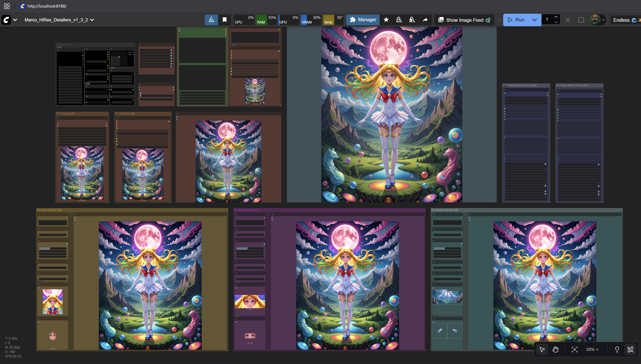Click the Face Detailer cropped face thumbnail
641x364 pixels.
[x=53, y=302]
